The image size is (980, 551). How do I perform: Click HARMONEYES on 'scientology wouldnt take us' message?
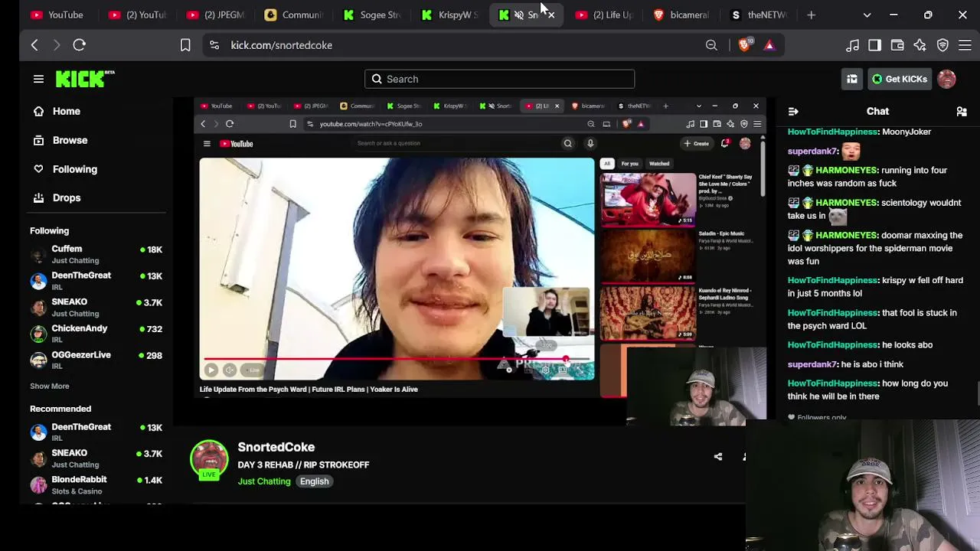(846, 203)
